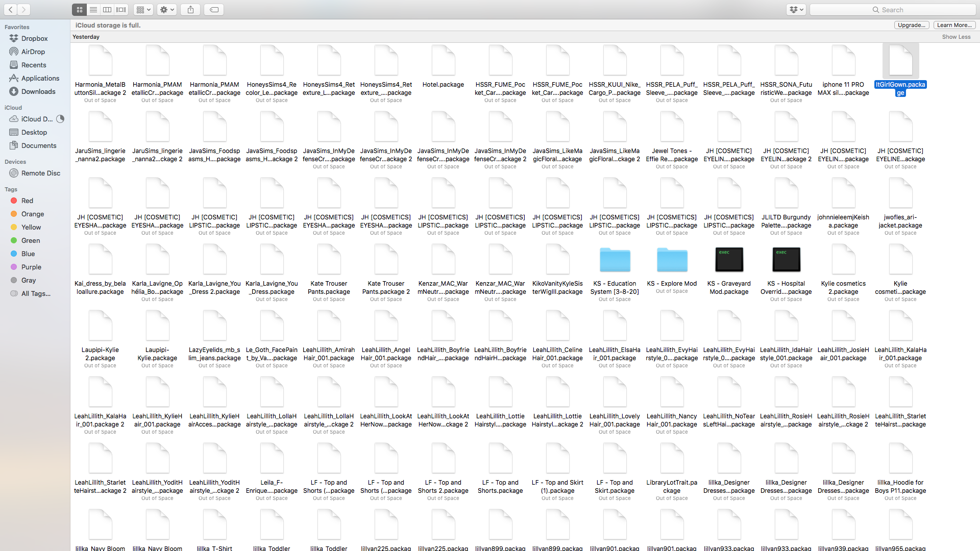Click the Learn More... button
980x551 pixels.
click(954, 25)
